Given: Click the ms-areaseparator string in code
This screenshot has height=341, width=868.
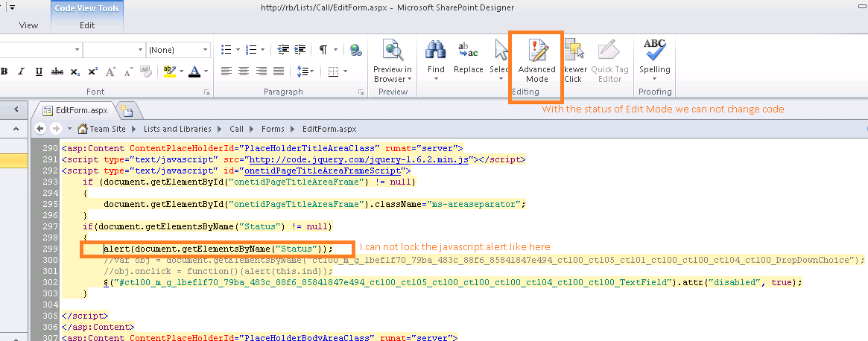Looking at the screenshot, I should [x=473, y=204].
